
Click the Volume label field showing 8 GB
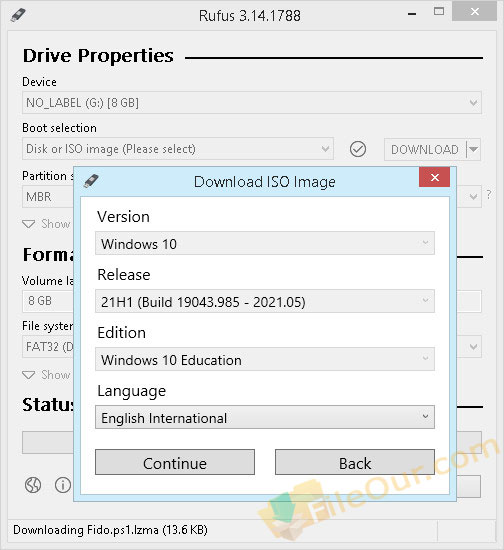coord(48,301)
